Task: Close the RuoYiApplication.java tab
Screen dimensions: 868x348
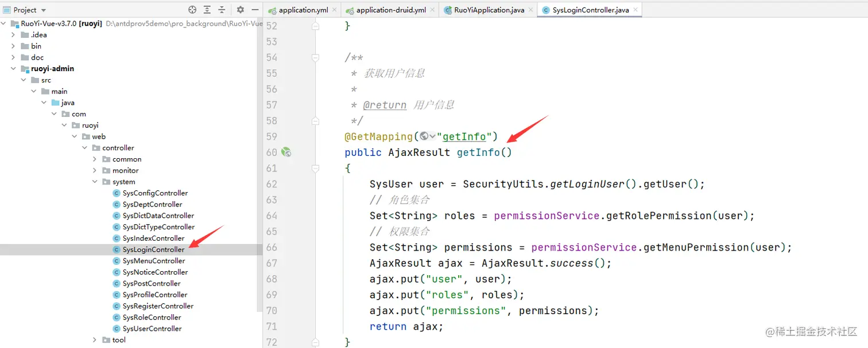Action: click(530, 10)
